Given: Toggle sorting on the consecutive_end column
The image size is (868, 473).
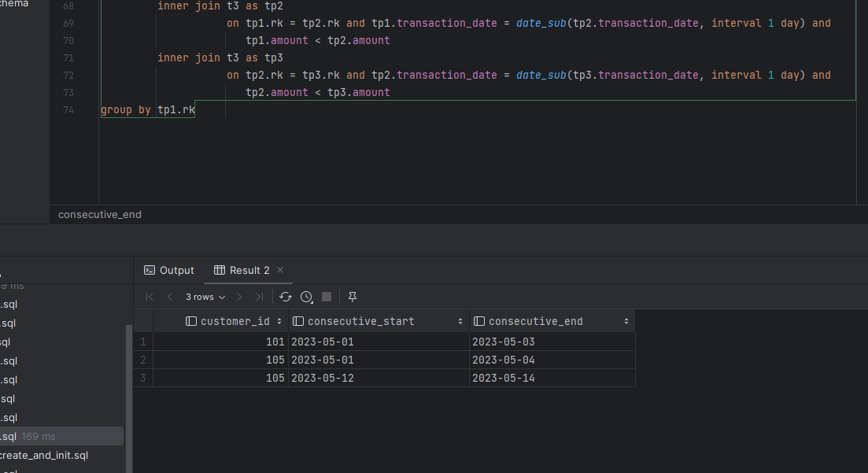Looking at the screenshot, I should pyautogui.click(x=626, y=321).
